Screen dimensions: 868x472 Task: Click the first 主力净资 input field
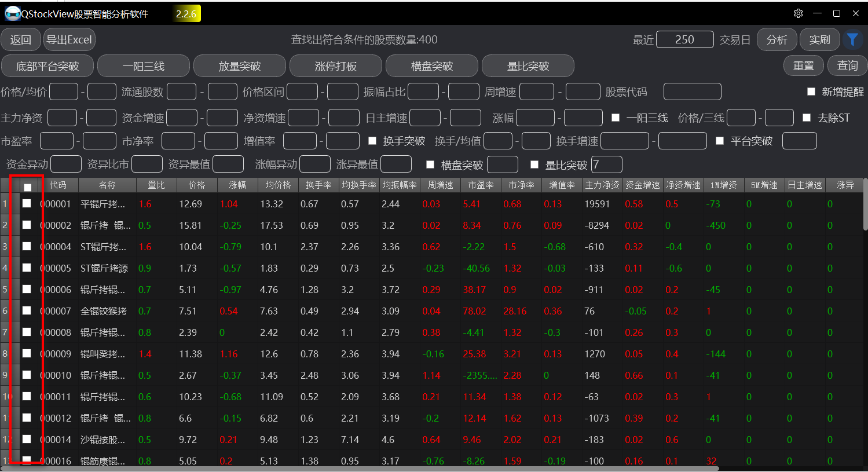[62, 118]
